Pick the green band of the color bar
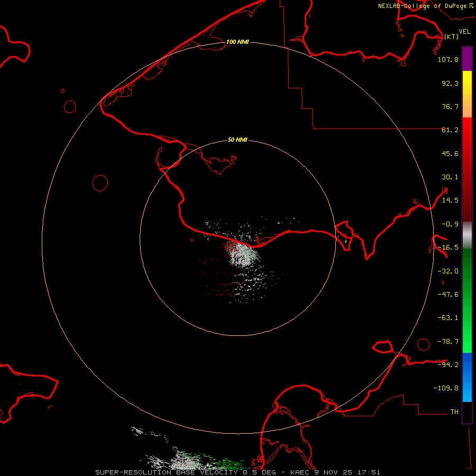This screenshot has height=476, width=476. (x=467, y=300)
